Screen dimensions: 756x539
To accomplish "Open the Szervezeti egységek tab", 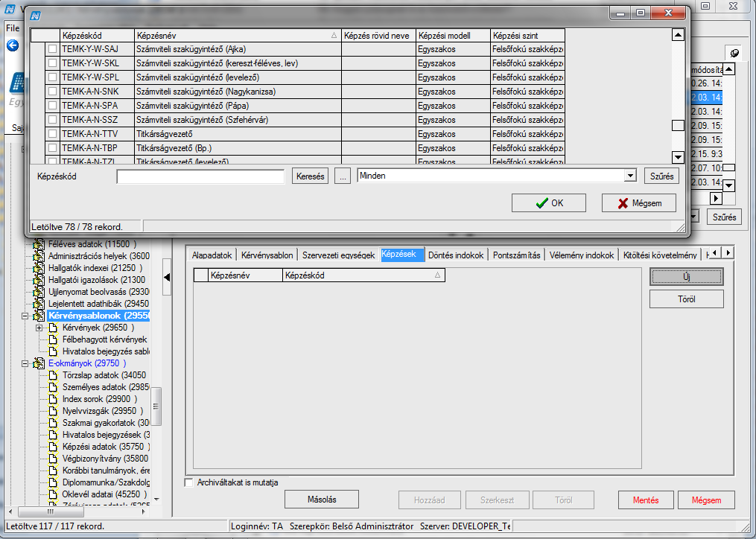I will click(x=338, y=255).
